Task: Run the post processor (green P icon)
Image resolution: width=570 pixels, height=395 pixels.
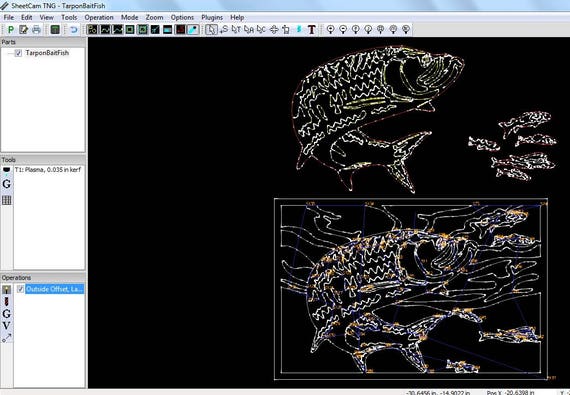Action: click(11, 29)
